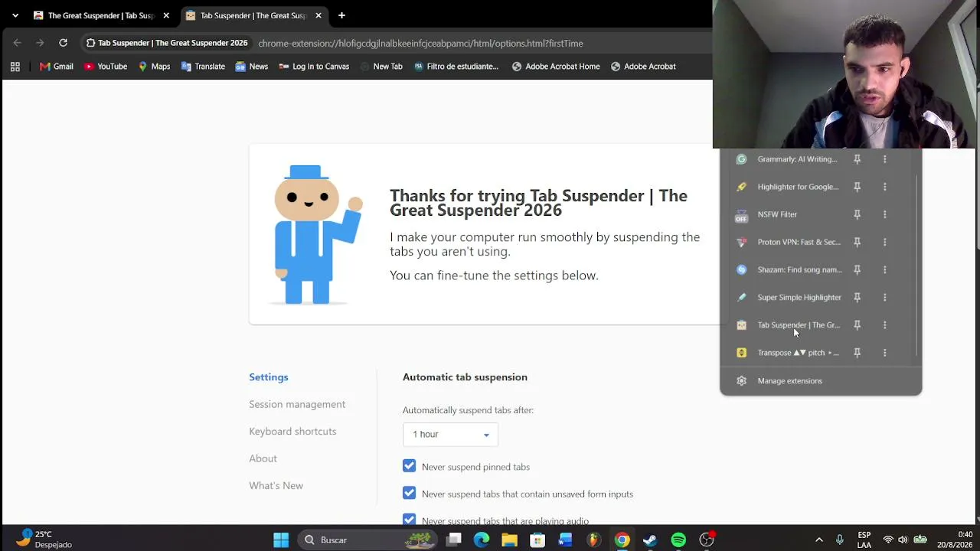Uncheck Never suspend tabs with unsaved form inputs
The width and height of the screenshot is (980, 551).
[409, 494]
